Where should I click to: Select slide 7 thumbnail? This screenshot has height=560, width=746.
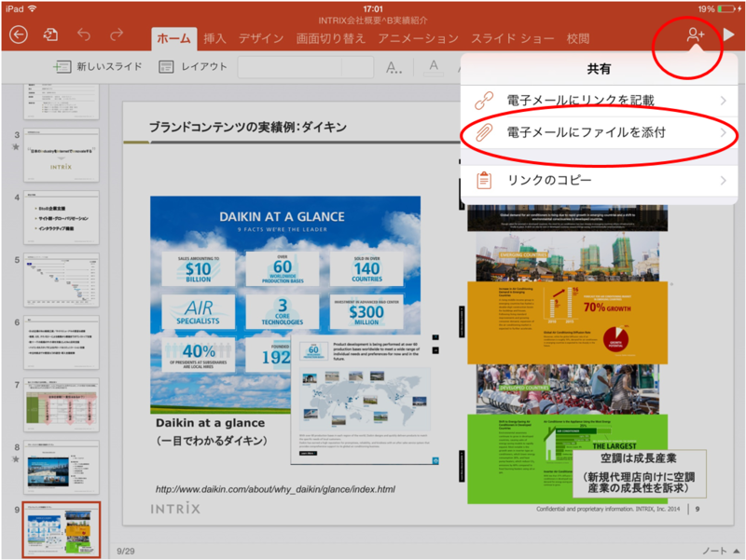(62, 405)
